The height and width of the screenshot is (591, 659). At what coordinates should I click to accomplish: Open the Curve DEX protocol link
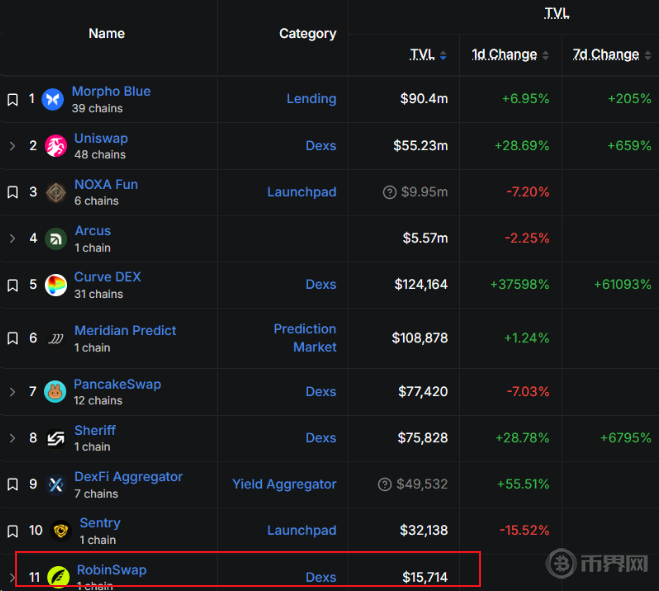point(108,277)
